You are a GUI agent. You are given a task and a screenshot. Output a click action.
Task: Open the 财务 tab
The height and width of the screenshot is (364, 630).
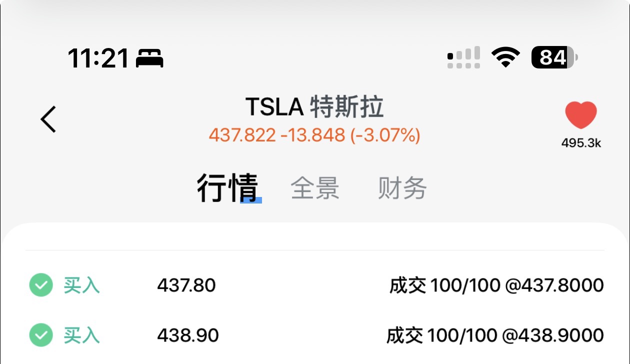click(402, 188)
